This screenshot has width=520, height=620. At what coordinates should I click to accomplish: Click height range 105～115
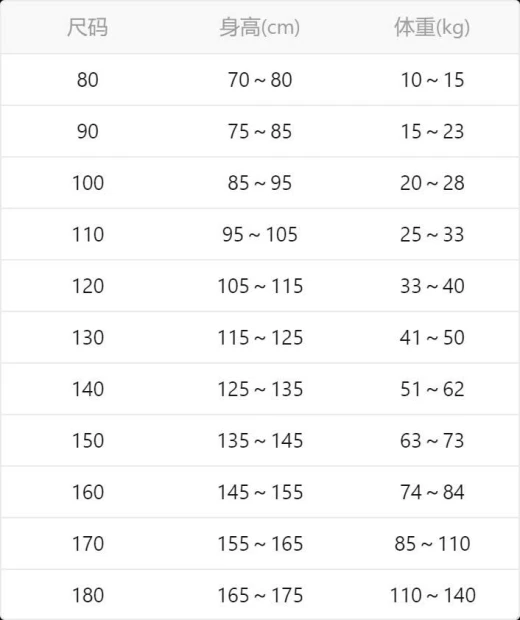[260, 286]
